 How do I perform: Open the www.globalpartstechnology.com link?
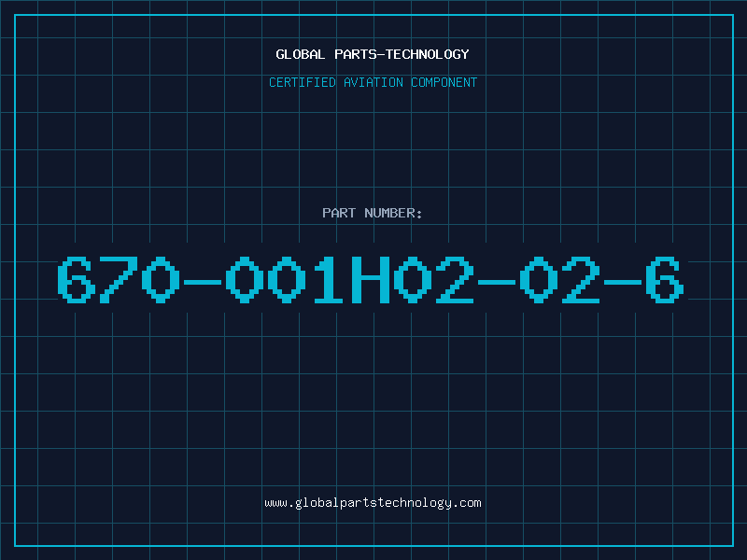[373, 503]
